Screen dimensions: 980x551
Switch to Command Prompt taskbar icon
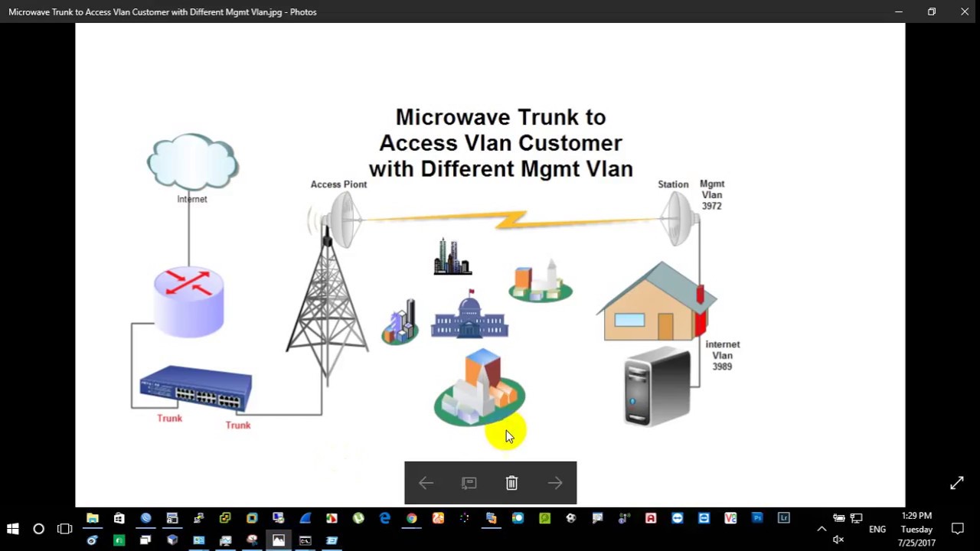[x=305, y=540]
